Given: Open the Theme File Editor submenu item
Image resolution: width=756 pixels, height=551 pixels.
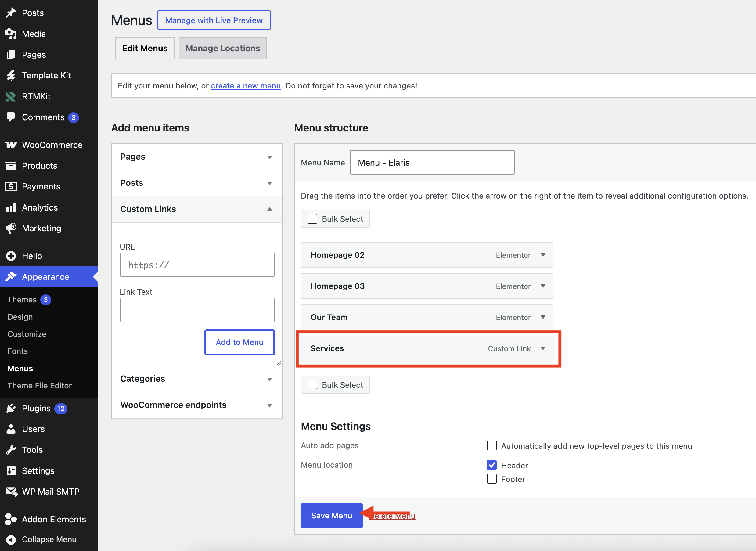Looking at the screenshot, I should (x=39, y=386).
